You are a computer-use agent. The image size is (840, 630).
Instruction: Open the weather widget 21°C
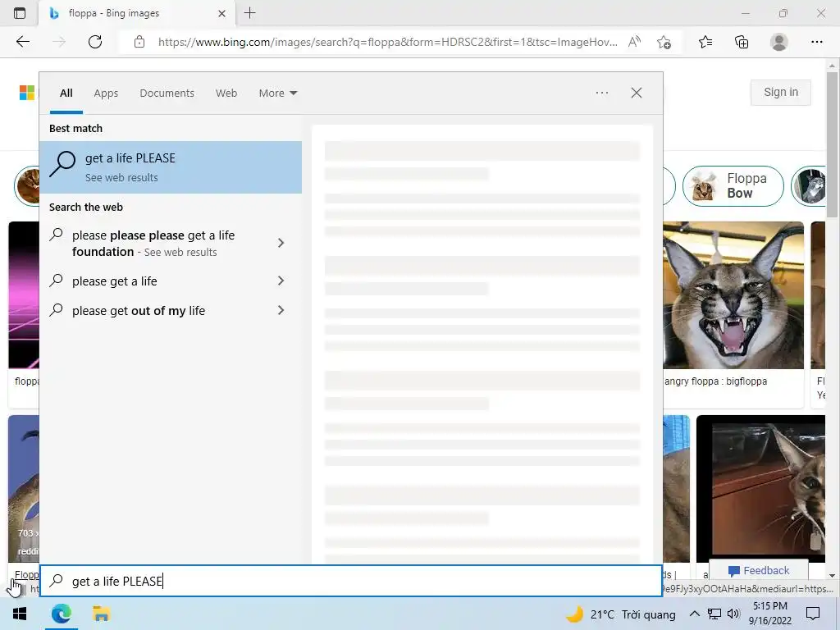[622, 614]
